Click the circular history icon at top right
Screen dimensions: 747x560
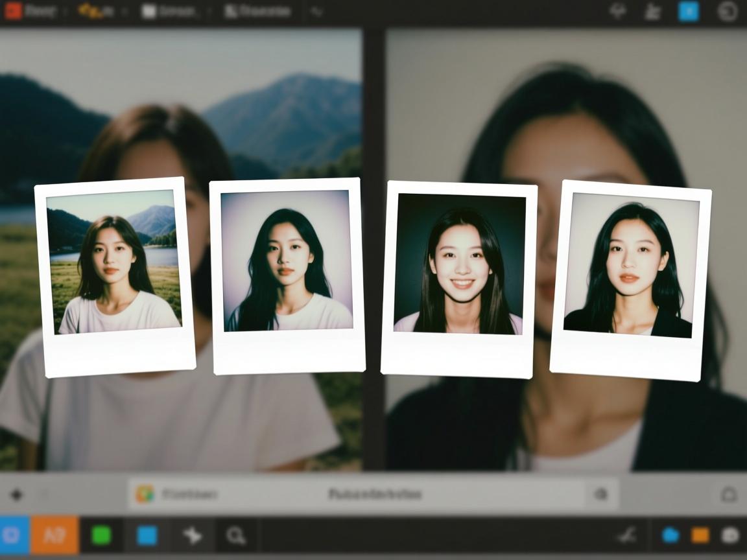tap(728, 12)
